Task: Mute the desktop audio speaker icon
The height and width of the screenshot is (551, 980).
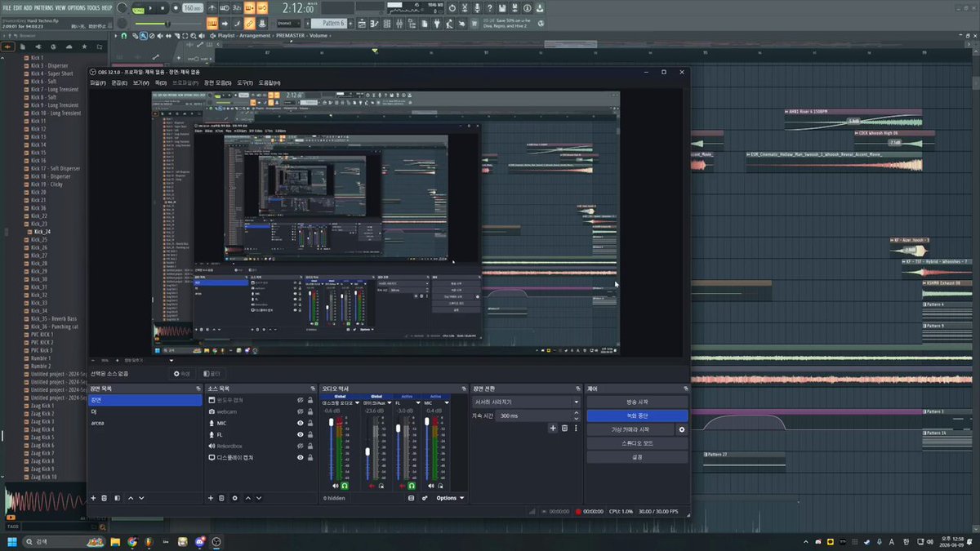Action: (336, 486)
